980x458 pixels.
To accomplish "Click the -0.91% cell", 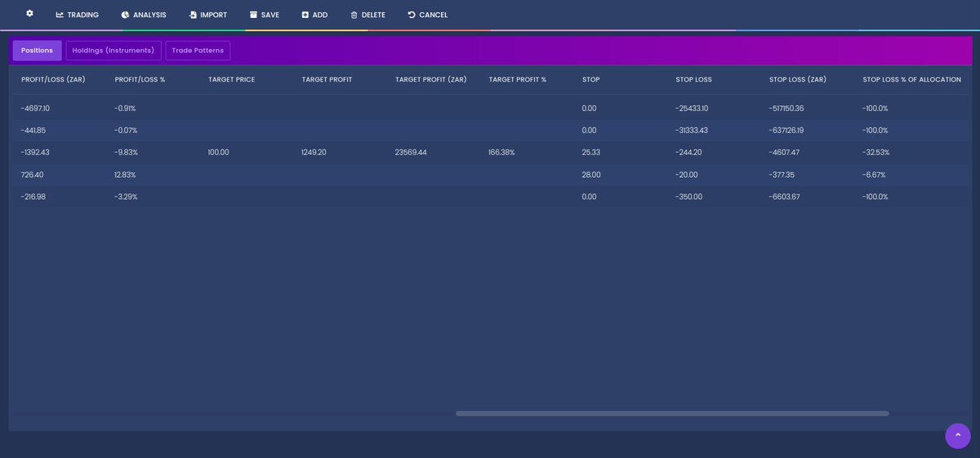I will click(x=126, y=109).
